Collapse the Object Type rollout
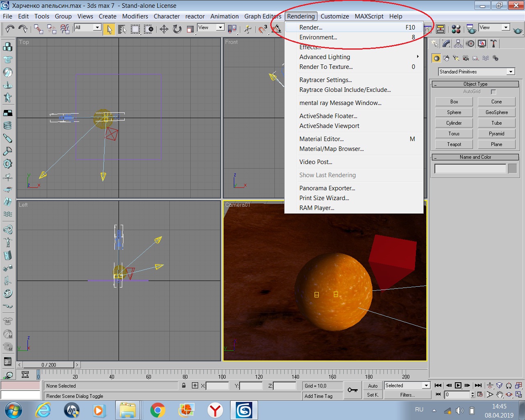This screenshot has height=420, width=525. [x=475, y=84]
